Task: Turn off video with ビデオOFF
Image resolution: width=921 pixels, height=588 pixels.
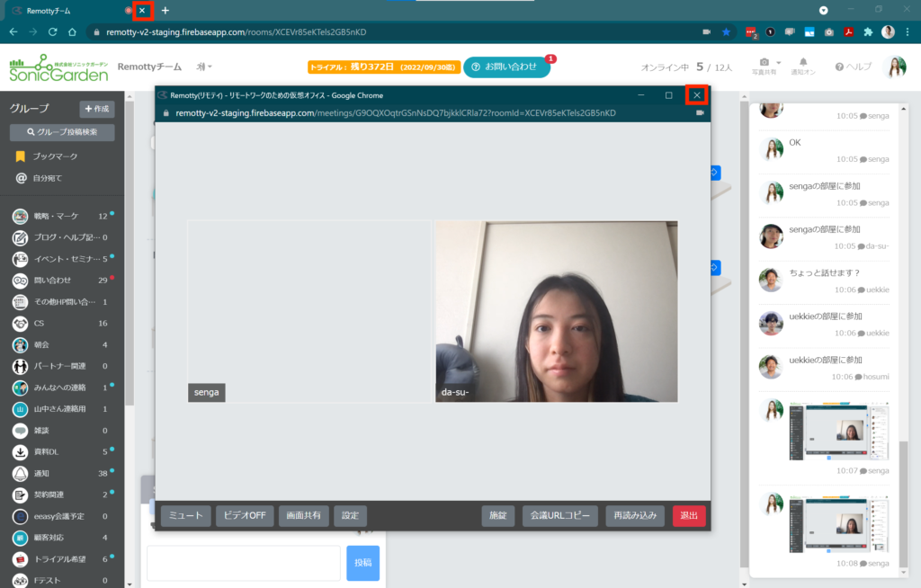Action: click(245, 516)
